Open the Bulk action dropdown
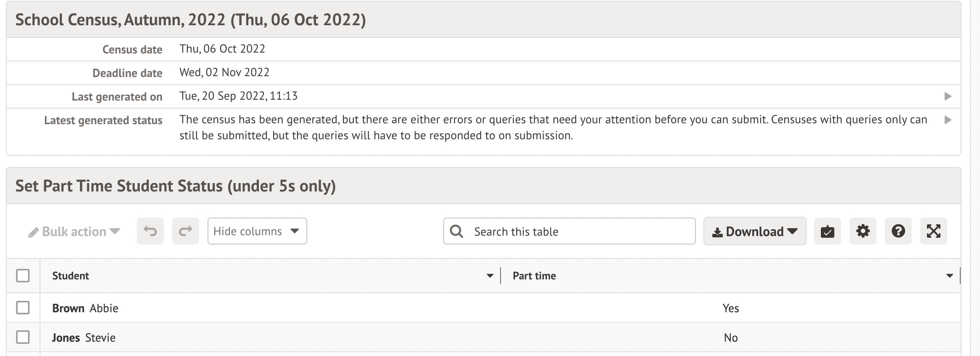This screenshot has height=356, width=980. coord(74,231)
